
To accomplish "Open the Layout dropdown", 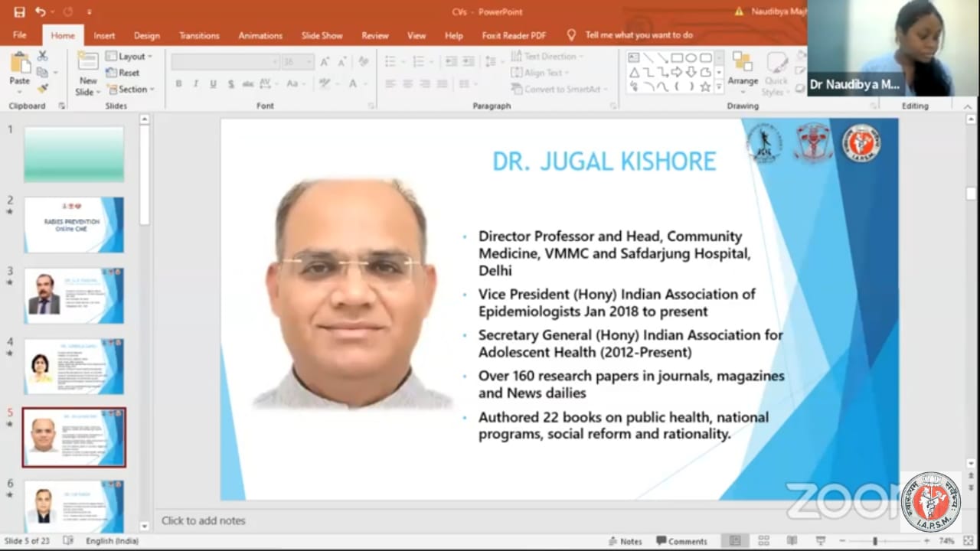I will [129, 57].
